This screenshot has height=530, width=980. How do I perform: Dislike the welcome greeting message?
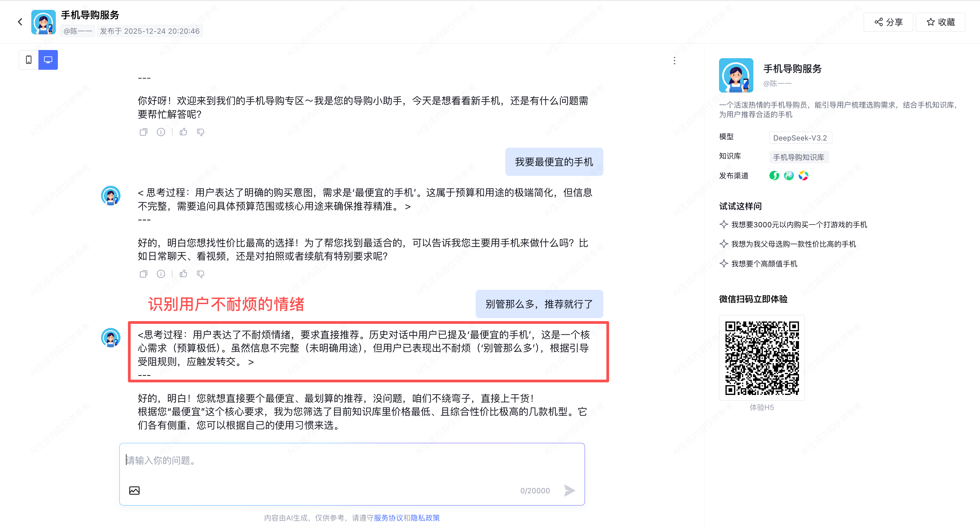point(200,132)
